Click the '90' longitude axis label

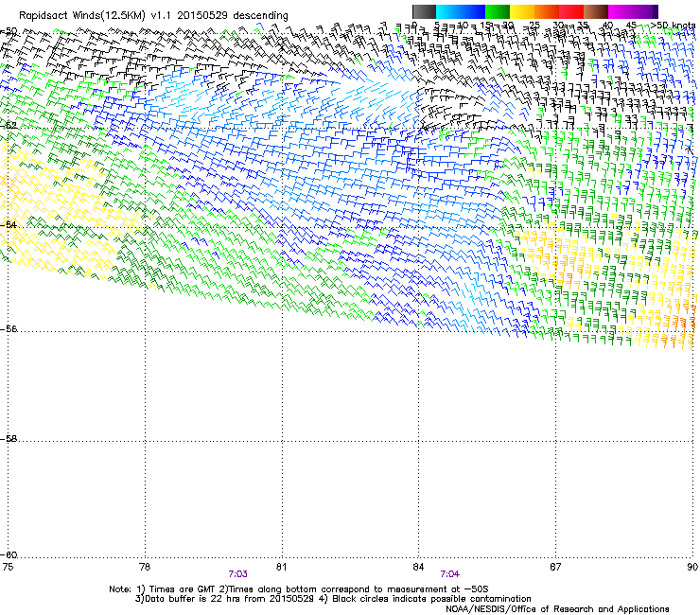click(x=692, y=567)
